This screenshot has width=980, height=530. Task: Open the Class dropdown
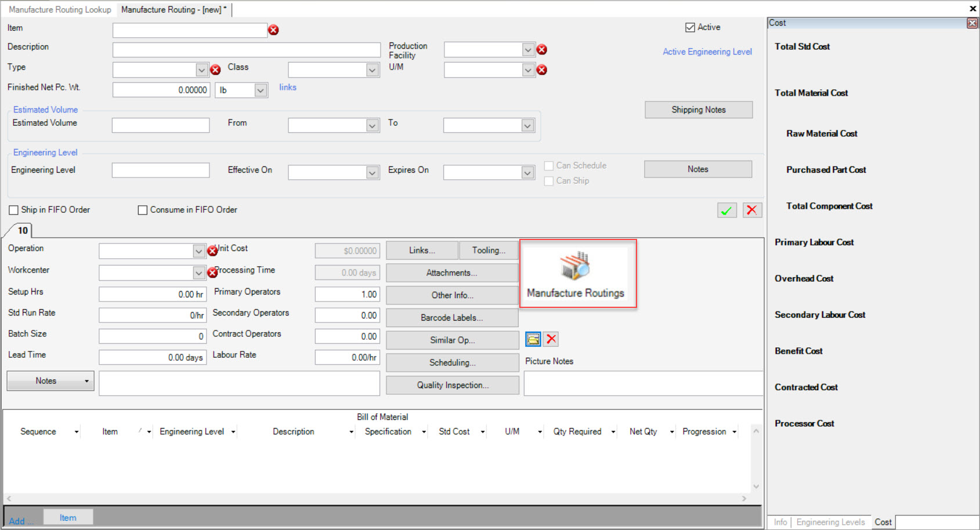[x=373, y=70]
